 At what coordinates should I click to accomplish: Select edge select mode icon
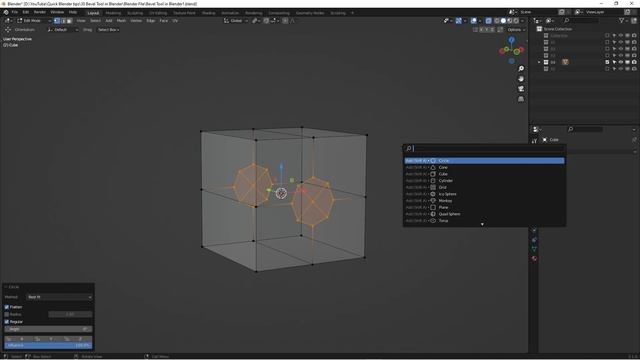coord(63,20)
